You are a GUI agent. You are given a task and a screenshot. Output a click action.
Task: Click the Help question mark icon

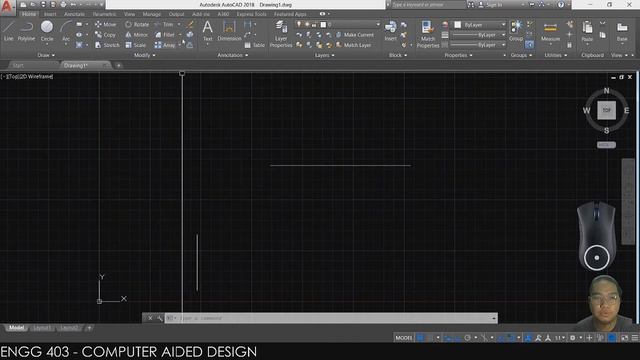[x=561, y=4]
